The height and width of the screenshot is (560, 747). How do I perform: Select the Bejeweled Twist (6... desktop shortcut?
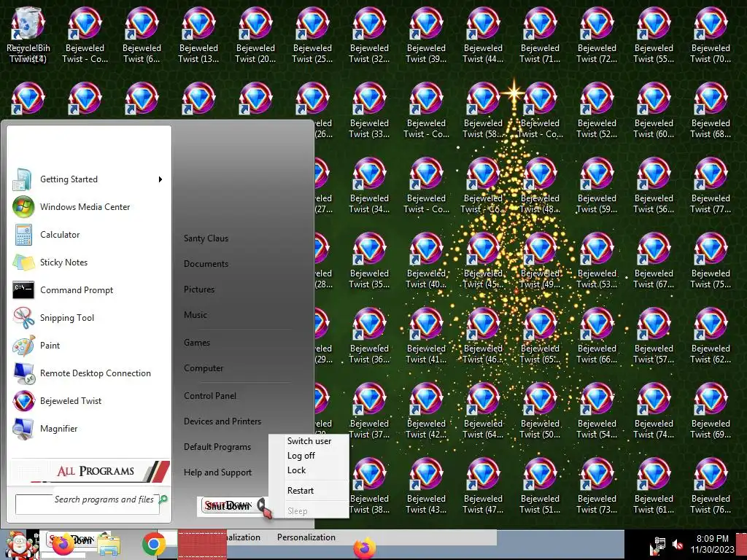click(142, 35)
